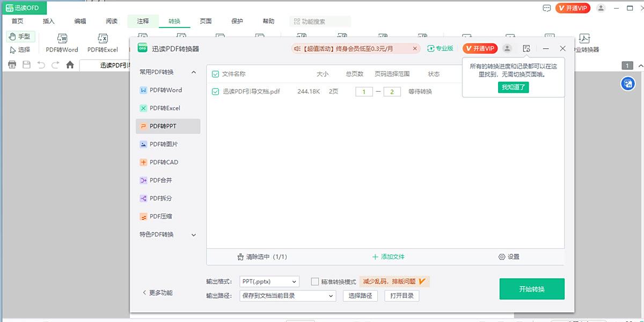Click the PDF转Excel ribbon icon

coord(103,39)
